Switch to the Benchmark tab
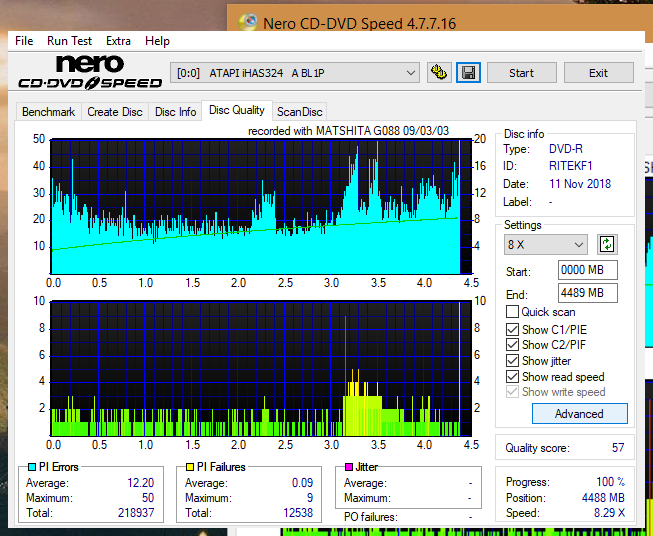Viewport: 653px width, 536px height. pyautogui.click(x=49, y=112)
